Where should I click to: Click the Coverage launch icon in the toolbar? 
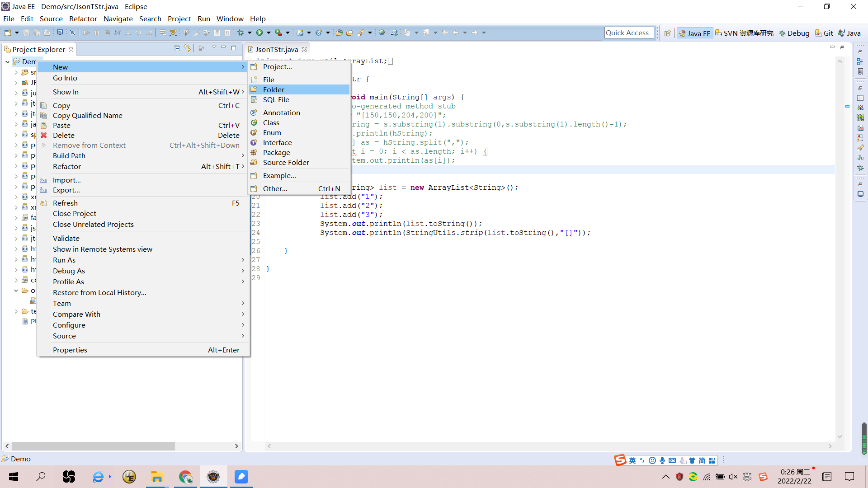tap(278, 33)
